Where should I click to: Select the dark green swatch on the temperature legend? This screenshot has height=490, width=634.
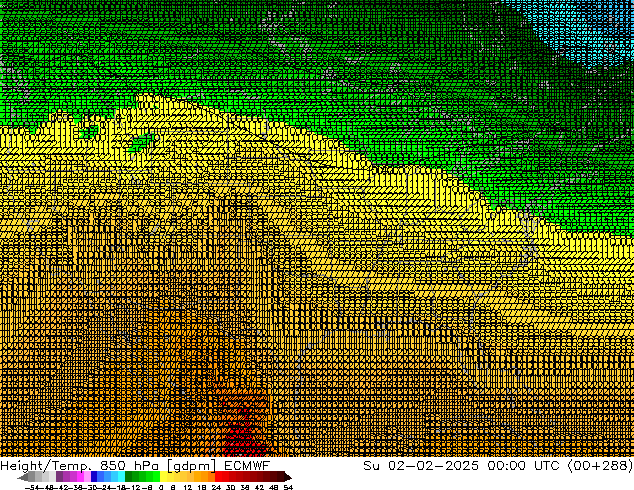point(129,477)
